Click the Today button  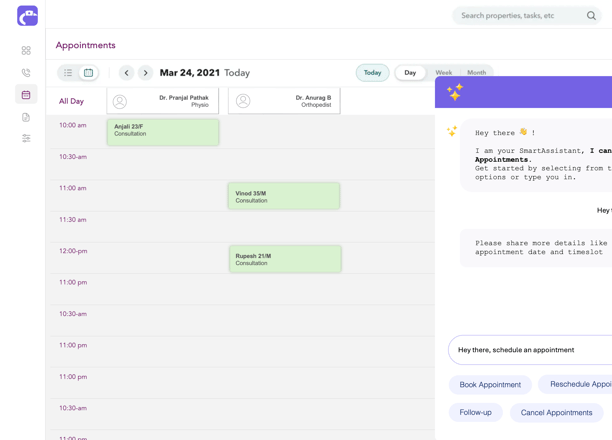pos(372,73)
